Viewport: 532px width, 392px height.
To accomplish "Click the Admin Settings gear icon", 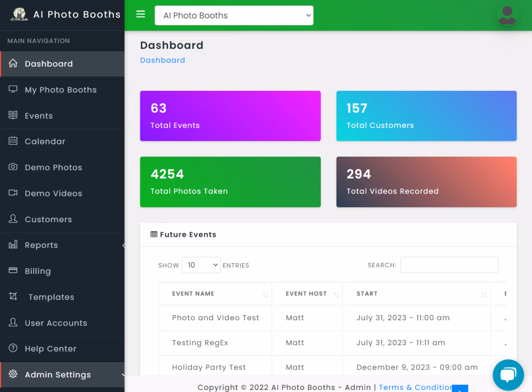I will (x=13, y=374).
